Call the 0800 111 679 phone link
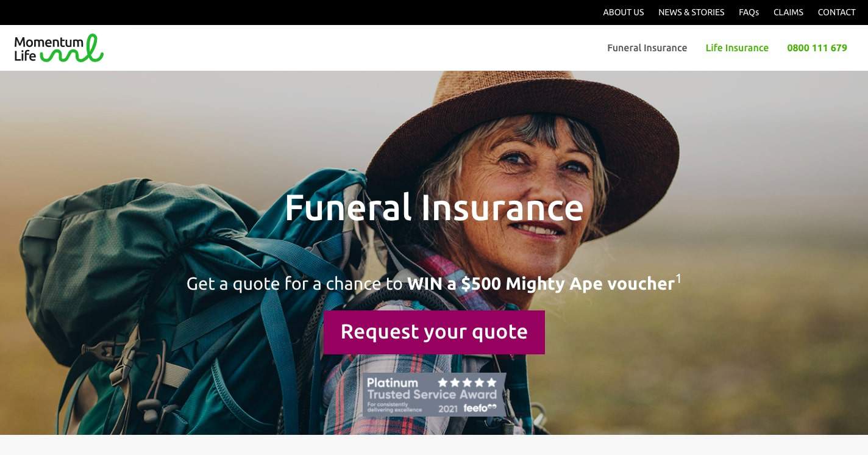Image resolution: width=868 pixels, height=455 pixels. (x=817, y=48)
